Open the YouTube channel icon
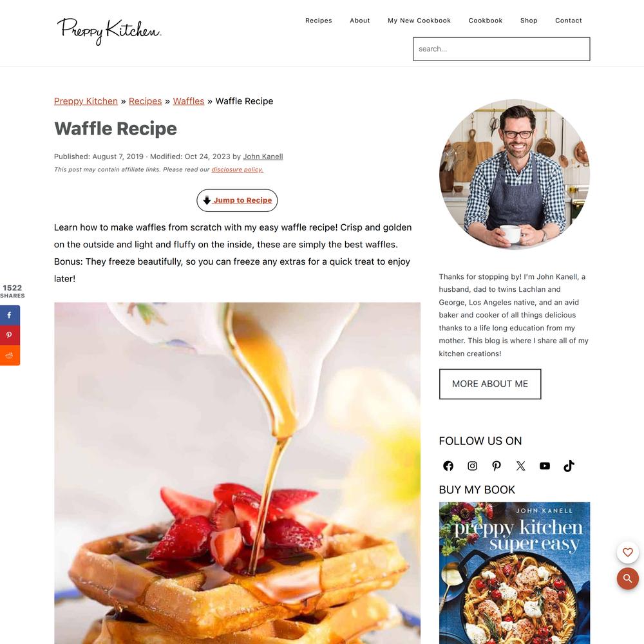The width and height of the screenshot is (644, 644). tap(545, 466)
